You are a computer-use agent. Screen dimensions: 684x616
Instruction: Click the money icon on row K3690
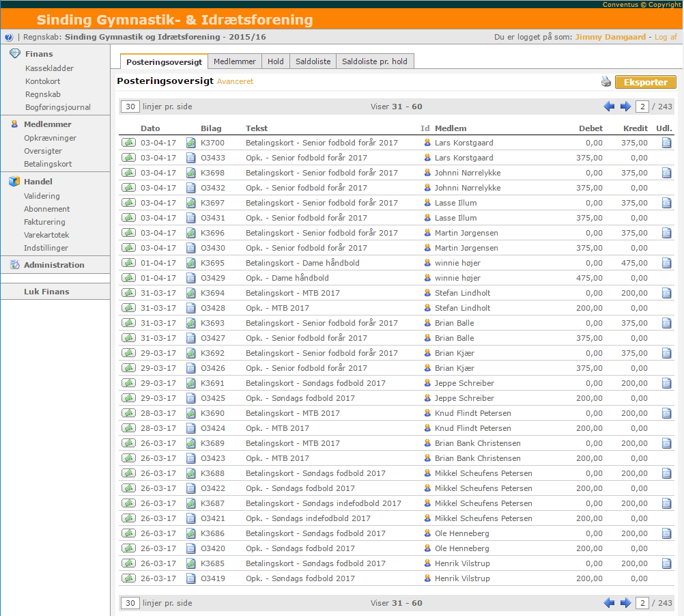pyautogui.click(x=128, y=413)
